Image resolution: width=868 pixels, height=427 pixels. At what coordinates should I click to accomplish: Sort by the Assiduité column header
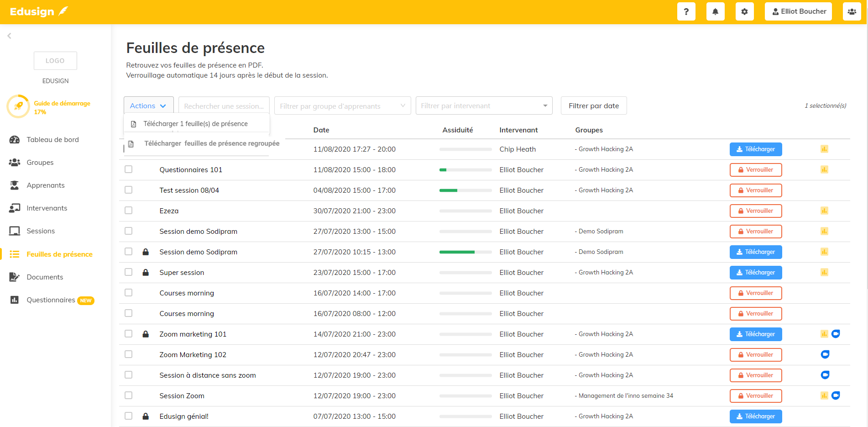click(458, 130)
